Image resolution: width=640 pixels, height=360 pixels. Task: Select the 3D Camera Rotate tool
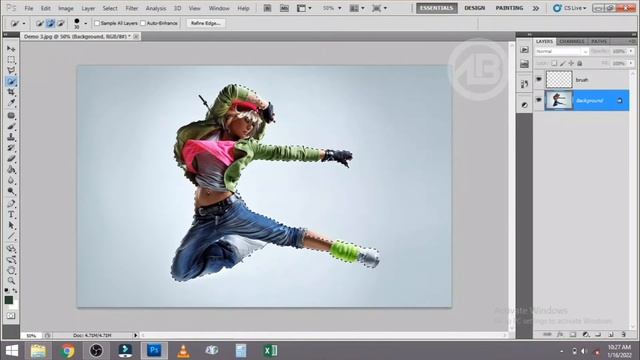click(x=11, y=259)
